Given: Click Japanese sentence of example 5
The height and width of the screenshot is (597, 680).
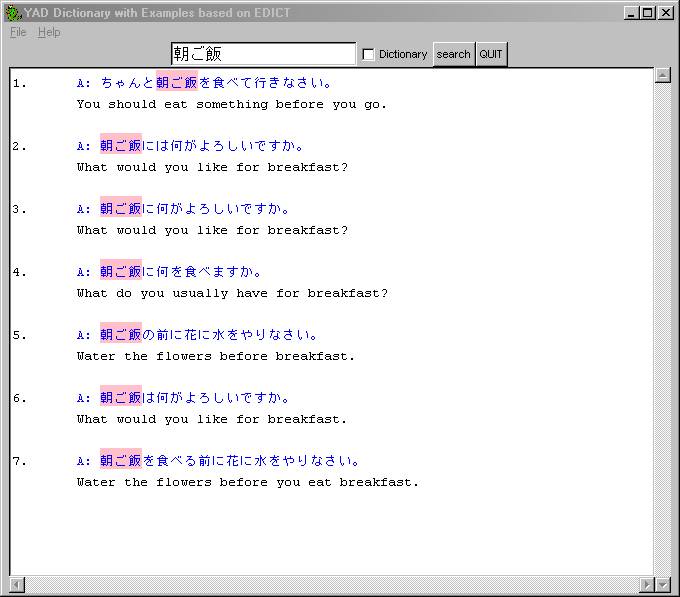Looking at the screenshot, I should (x=209, y=334).
